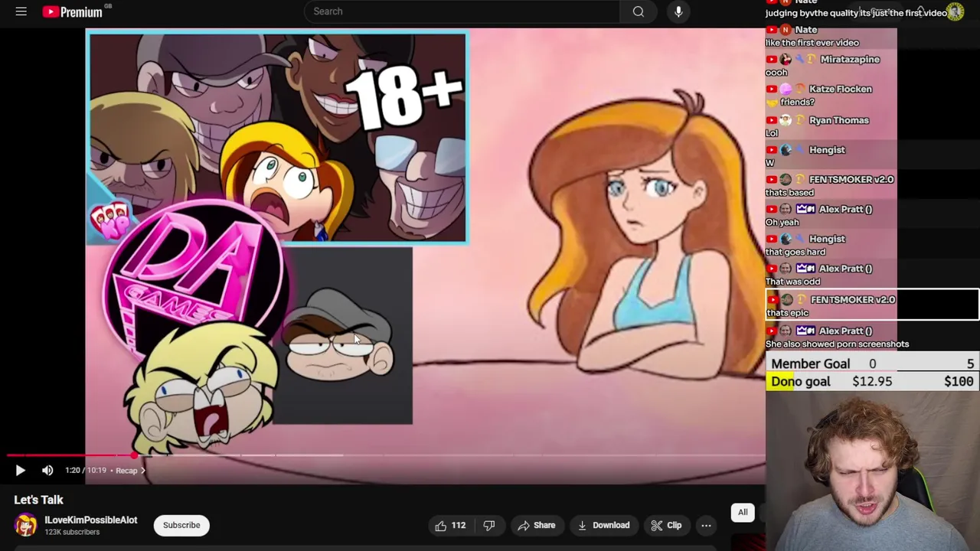
Task: Play the video with play button
Action: coord(20,471)
